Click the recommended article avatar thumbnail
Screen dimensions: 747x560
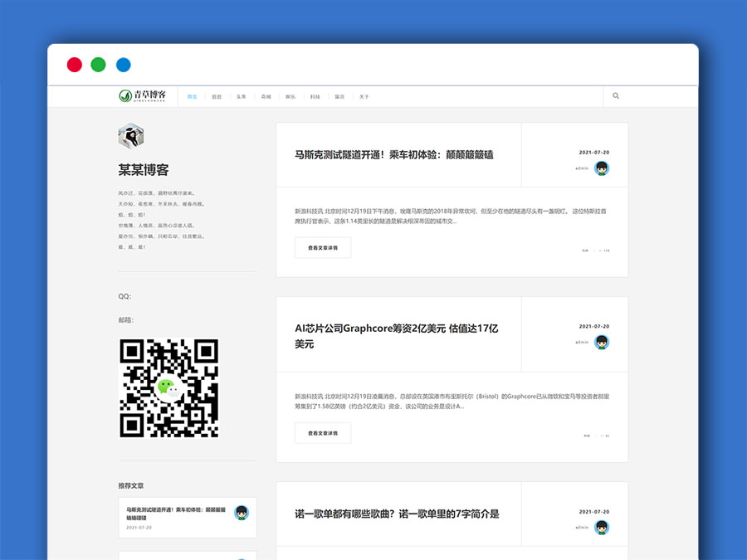pos(242,514)
